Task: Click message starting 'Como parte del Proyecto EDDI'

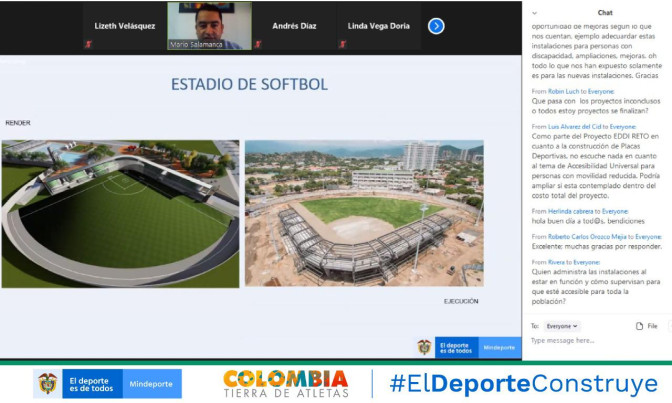Action: pos(595,166)
